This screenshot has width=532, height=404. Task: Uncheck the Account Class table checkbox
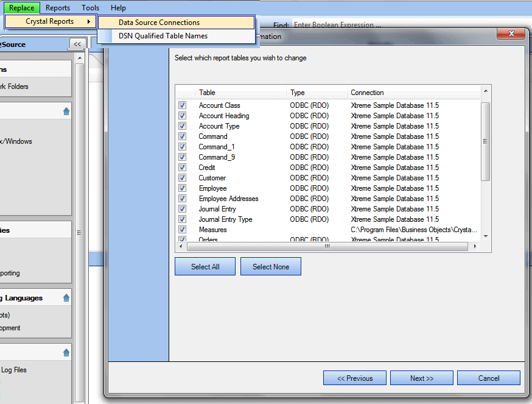(182, 105)
